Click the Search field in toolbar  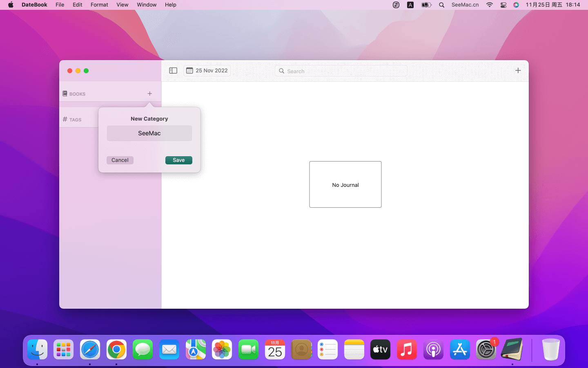[x=341, y=71]
